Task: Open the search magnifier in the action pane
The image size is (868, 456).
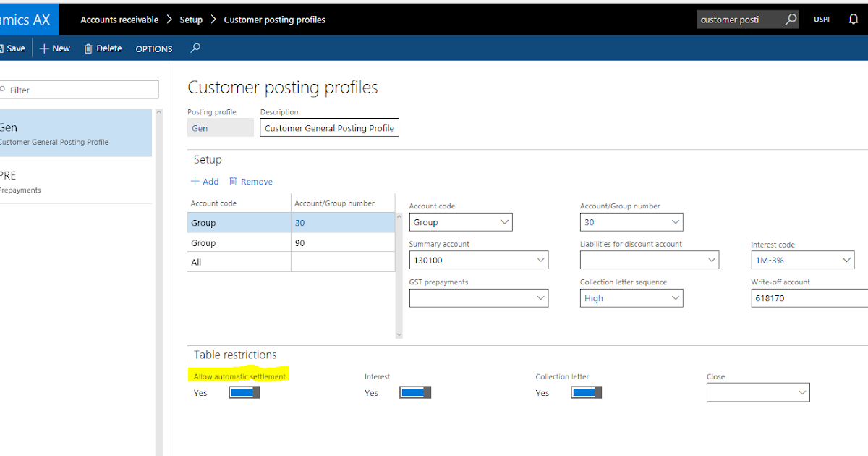Action: [194, 48]
